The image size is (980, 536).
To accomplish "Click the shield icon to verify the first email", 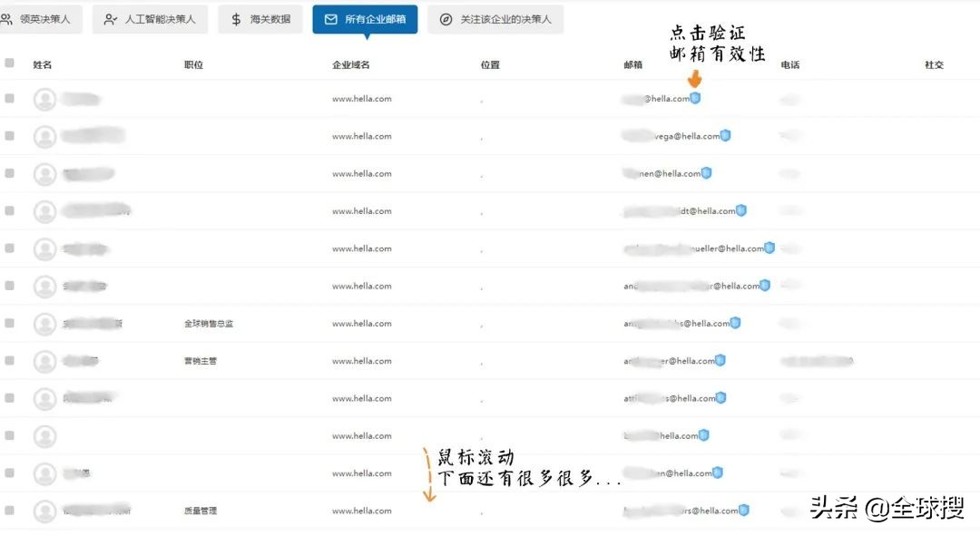I will tap(695, 98).
